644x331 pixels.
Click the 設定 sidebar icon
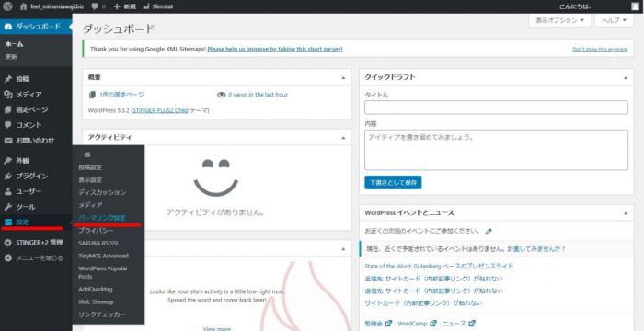[7, 223]
